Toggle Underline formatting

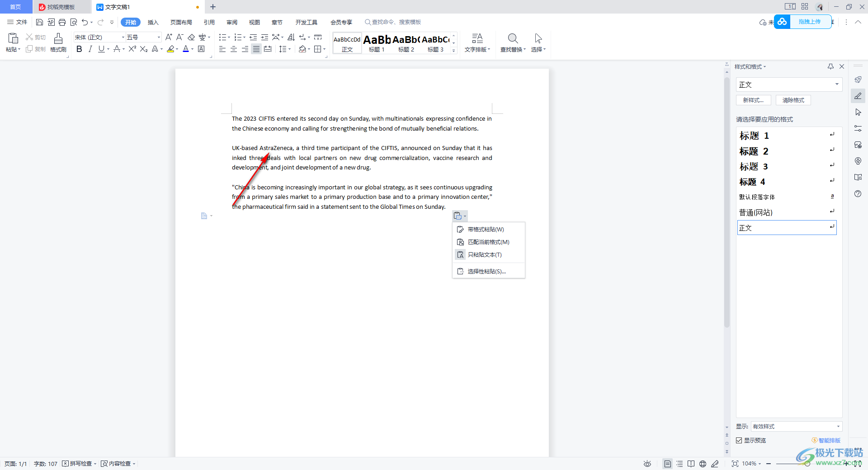(101, 49)
